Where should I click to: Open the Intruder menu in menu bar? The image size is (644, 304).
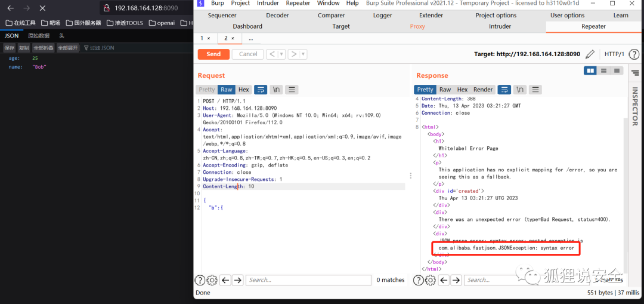click(x=268, y=4)
